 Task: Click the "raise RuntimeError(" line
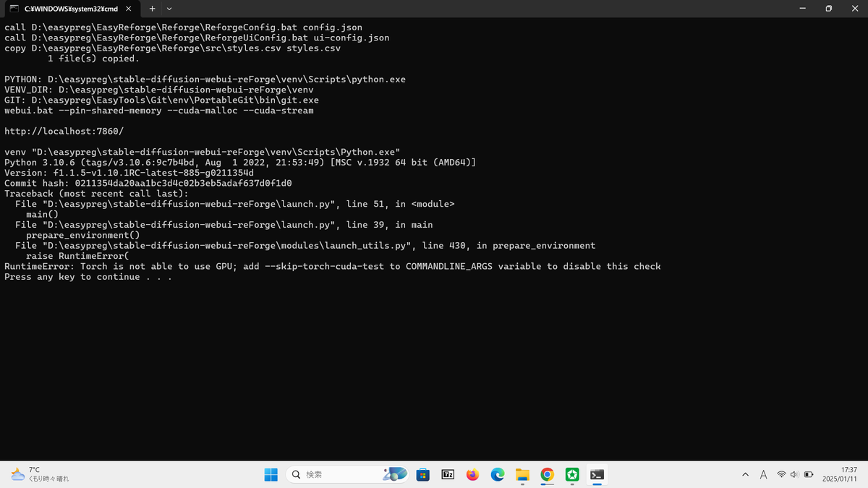click(77, 257)
